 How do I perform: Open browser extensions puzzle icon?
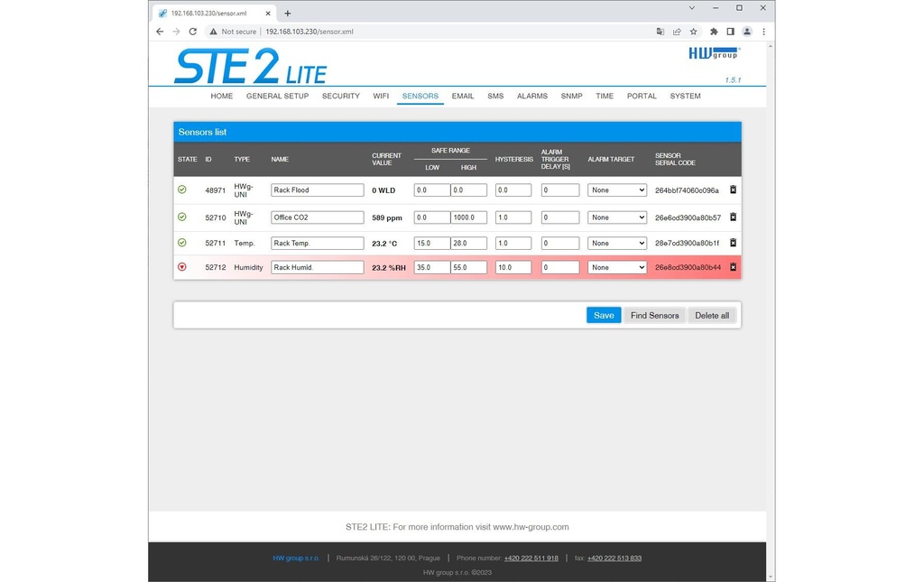(x=714, y=32)
